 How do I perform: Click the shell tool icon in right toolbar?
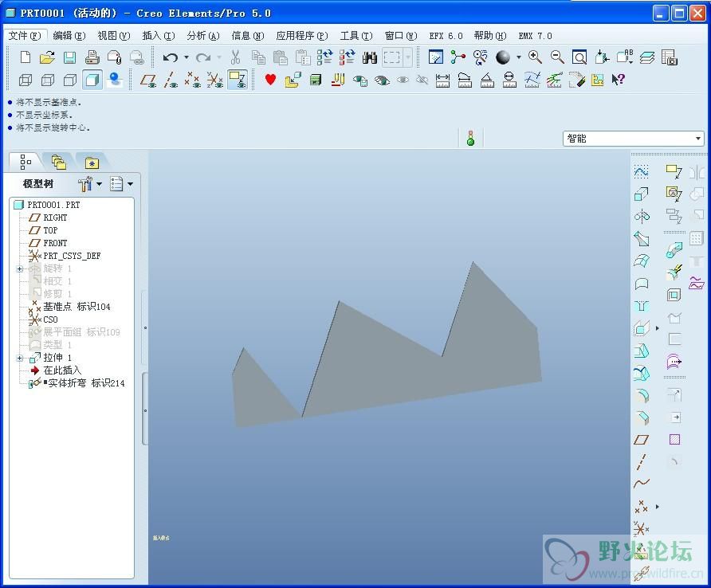click(674, 296)
